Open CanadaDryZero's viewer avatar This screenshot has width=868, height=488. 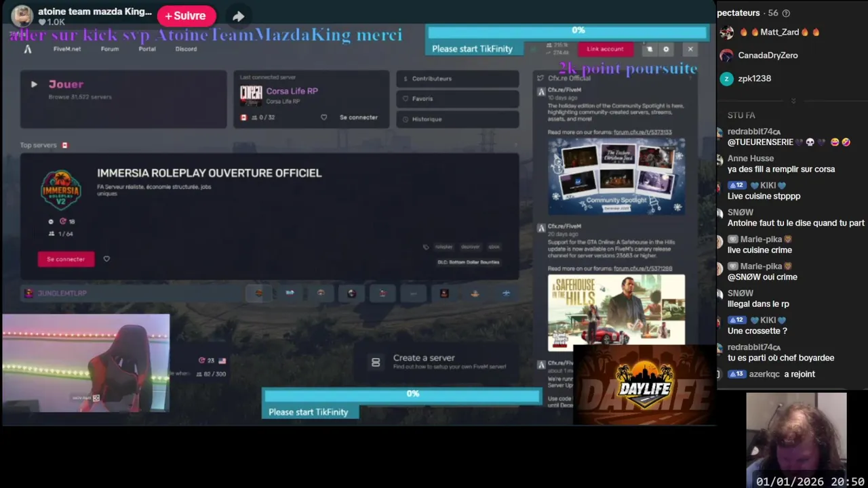point(726,56)
